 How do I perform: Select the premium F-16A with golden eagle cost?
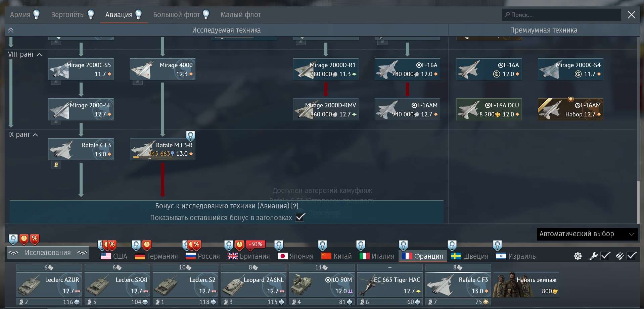pos(489,69)
